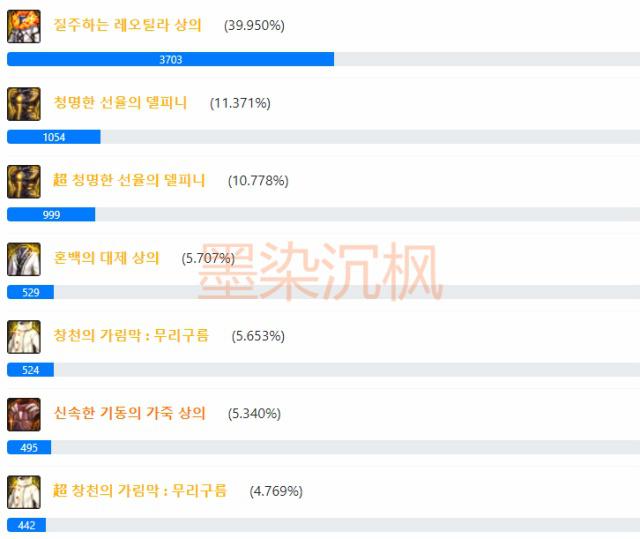Click the blue progress bar showing 442

27,525
